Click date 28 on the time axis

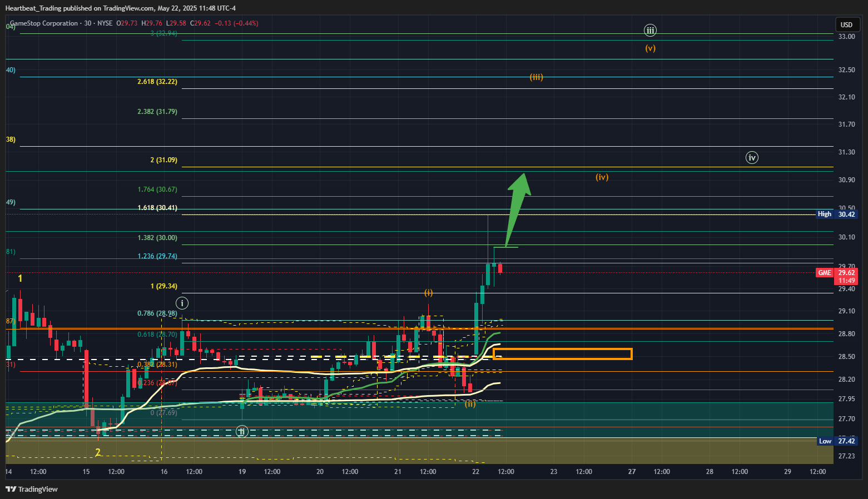pos(710,472)
